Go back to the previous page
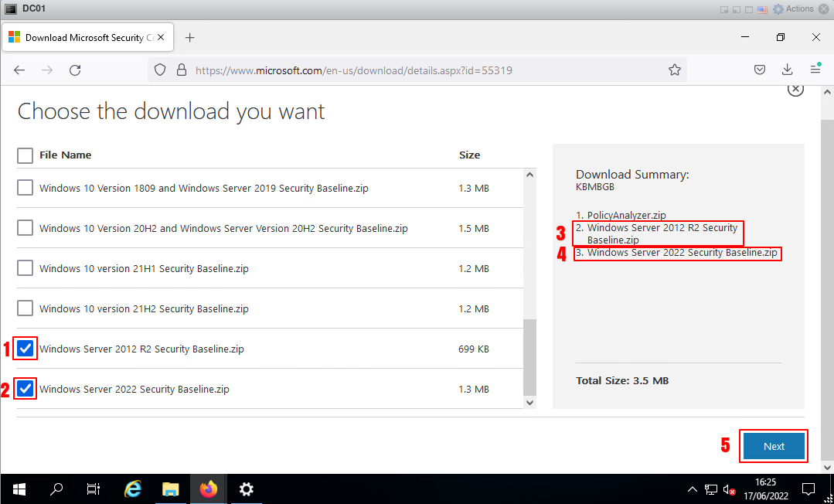 (x=20, y=70)
